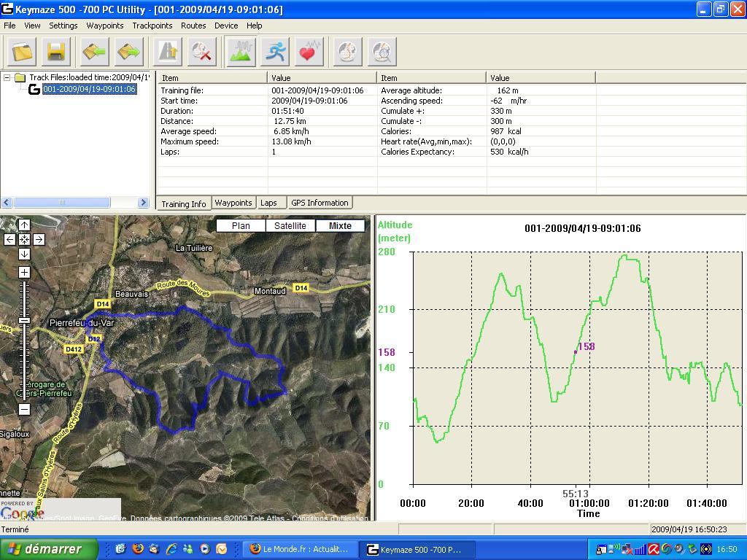
Task: Switch map to Plan view
Action: tap(241, 226)
